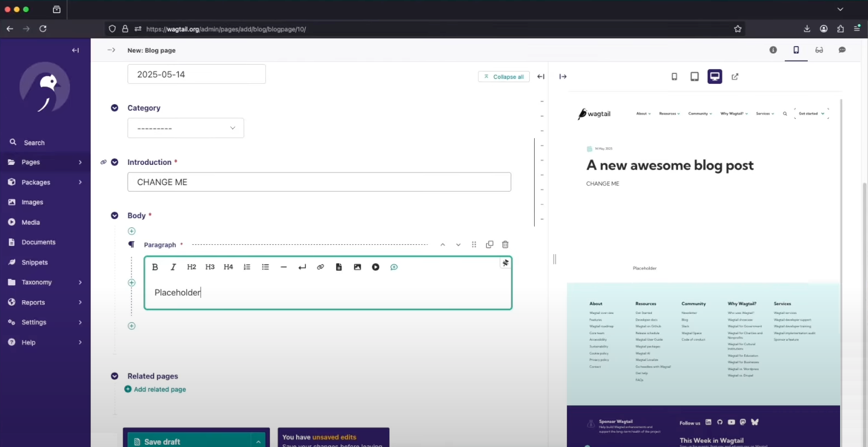This screenshot has width=868, height=447.
Task: Click the Introduction text field
Action: pos(319,182)
